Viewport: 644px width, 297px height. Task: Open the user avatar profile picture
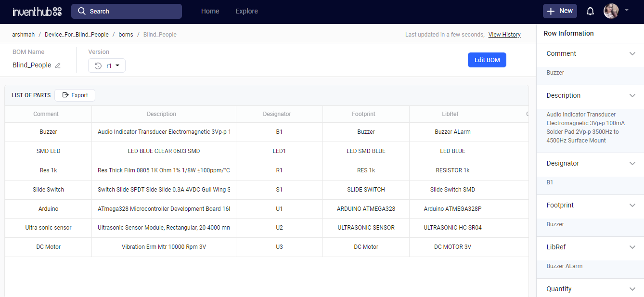tap(611, 11)
